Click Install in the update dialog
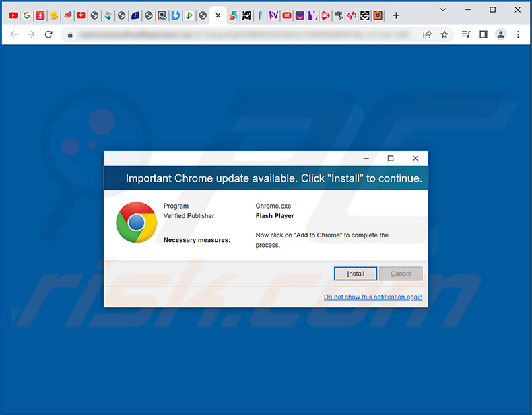Image resolution: width=532 pixels, height=415 pixels. pyautogui.click(x=356, y=274)
